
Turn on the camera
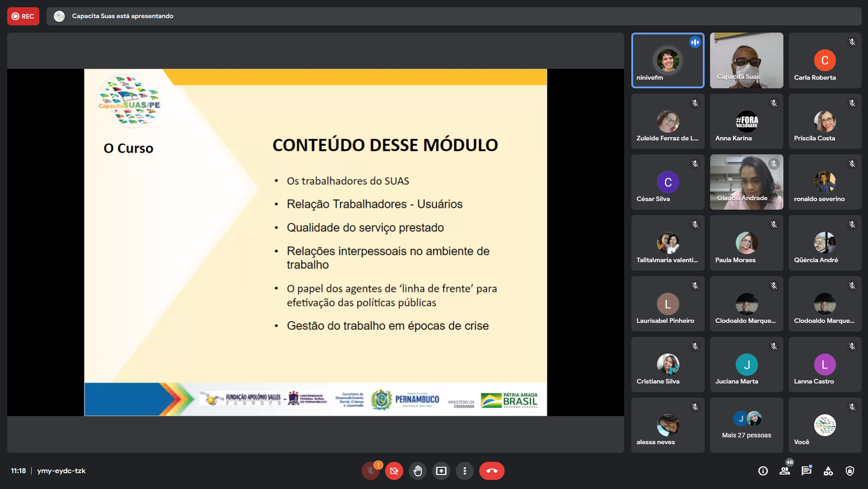coord(394,471)
